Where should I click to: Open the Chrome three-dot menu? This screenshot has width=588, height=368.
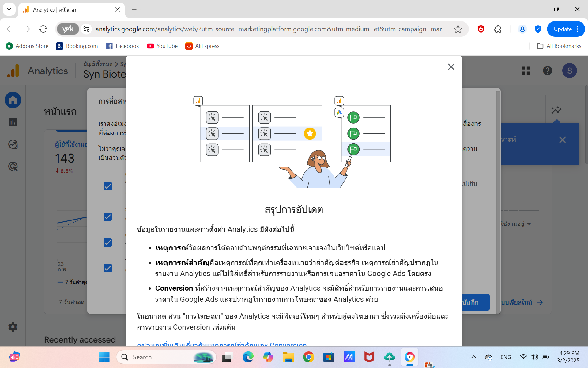click(578, 29)
